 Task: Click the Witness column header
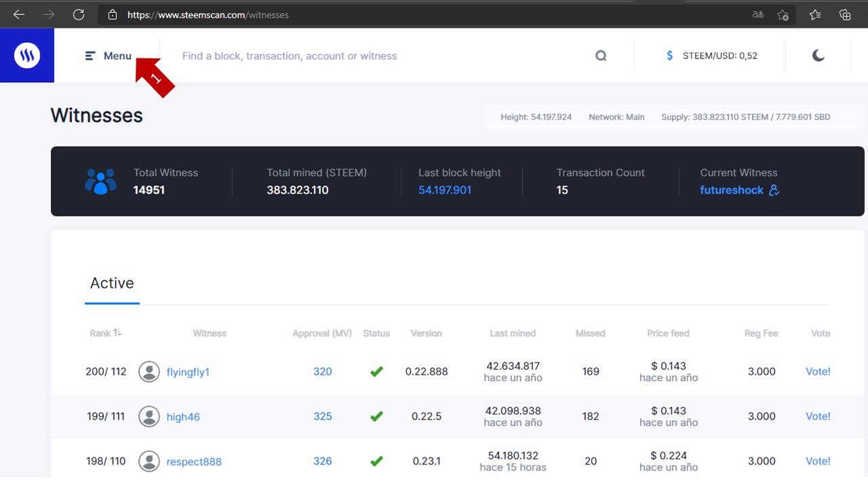coord(210,333)
